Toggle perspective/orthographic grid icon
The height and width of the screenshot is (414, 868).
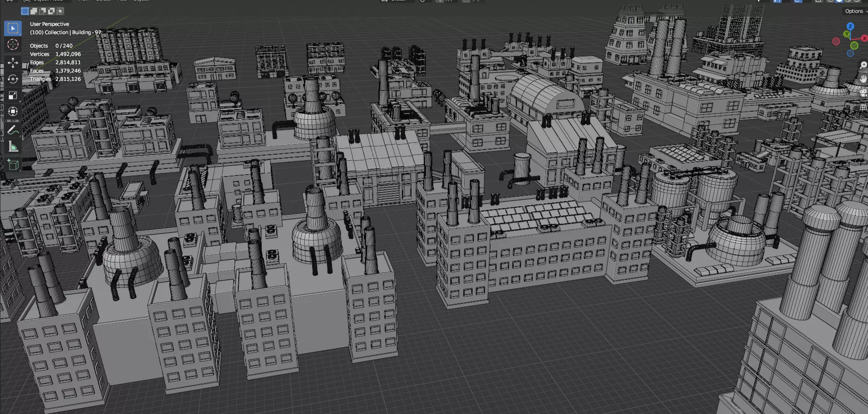pos(863,107)
